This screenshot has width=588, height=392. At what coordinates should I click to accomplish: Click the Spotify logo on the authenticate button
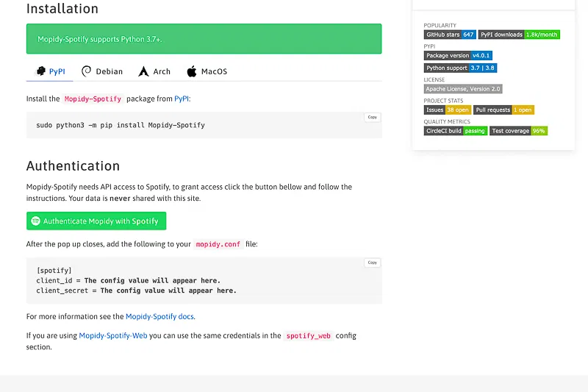[35, 221]
